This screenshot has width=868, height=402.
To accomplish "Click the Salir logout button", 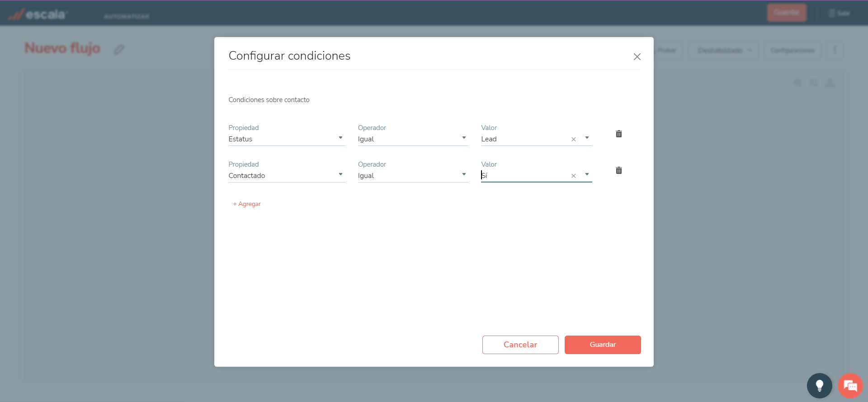I will pos(839,13).
